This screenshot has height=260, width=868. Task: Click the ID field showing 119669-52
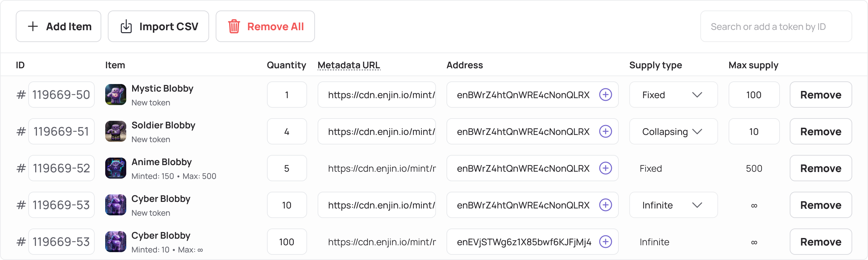(61, 168)
